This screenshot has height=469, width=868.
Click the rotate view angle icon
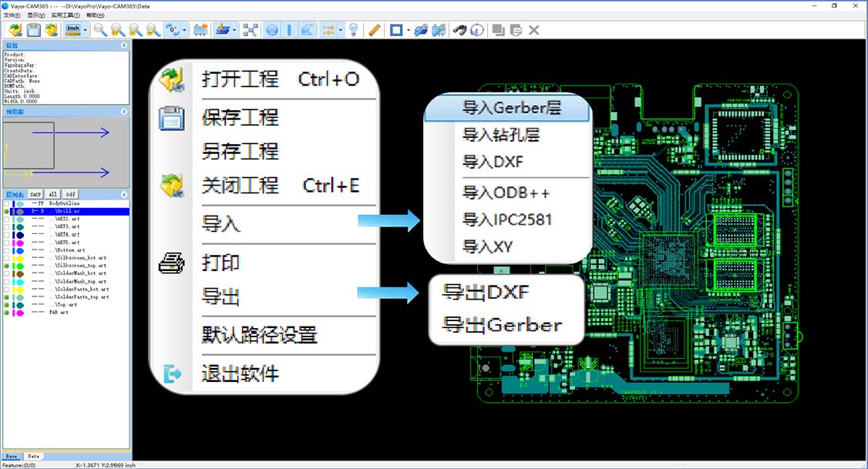click(173, 30)
